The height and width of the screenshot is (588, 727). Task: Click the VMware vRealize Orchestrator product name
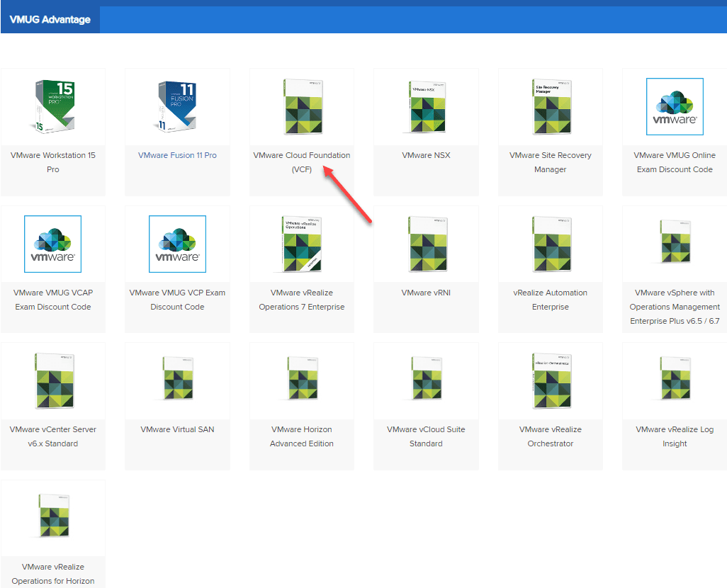550,436
